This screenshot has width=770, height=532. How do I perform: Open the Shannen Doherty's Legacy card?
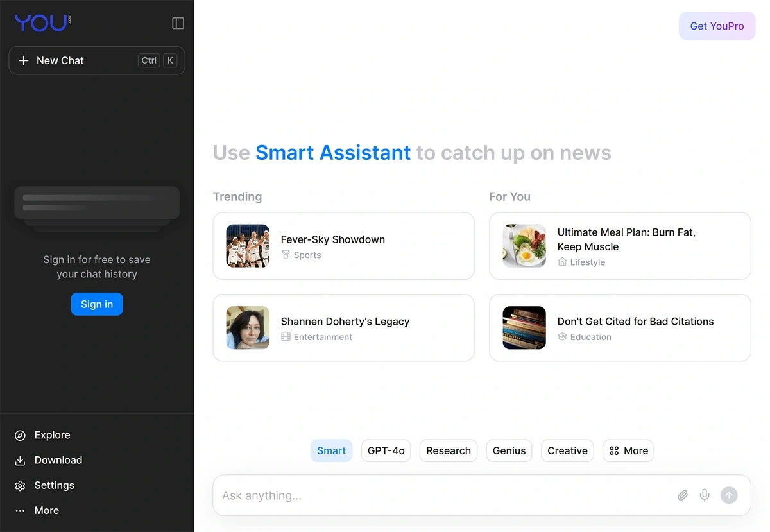point(343,328)
